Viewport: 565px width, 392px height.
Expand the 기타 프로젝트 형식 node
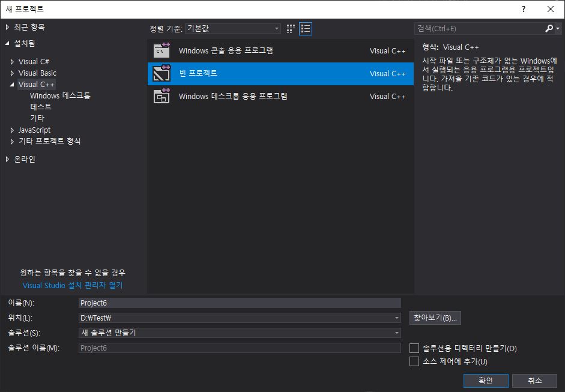[12, 141]
